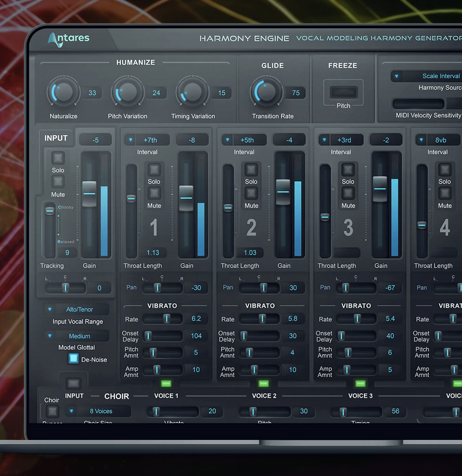Solo harmony voice 3
This screenshot has width=462, height=476.
348,169
